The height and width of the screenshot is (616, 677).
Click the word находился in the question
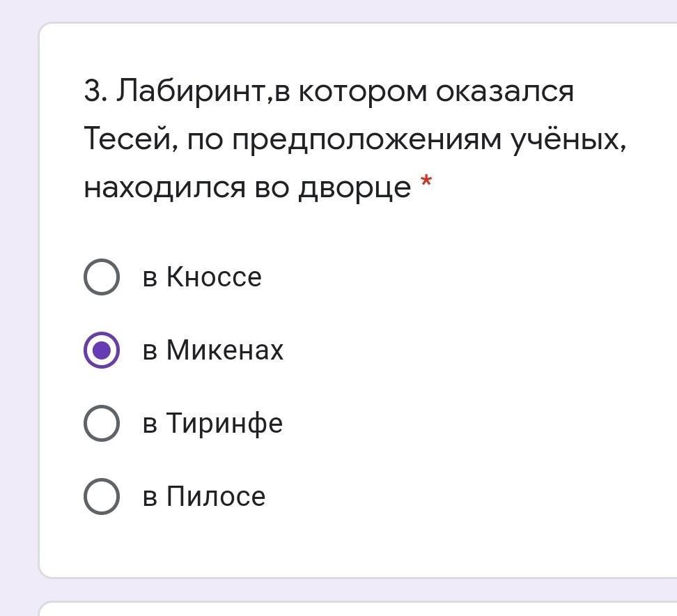coord(164,187)
